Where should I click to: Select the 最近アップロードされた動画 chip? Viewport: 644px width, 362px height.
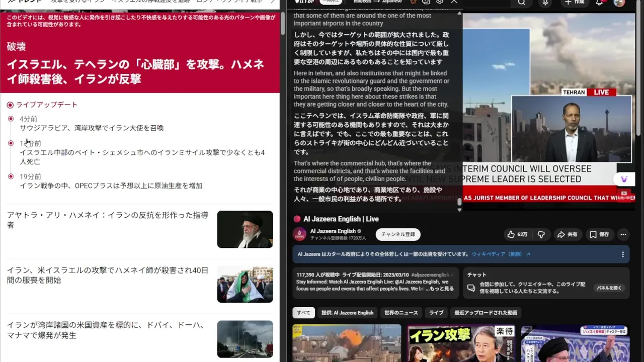[x=486, y=313]
